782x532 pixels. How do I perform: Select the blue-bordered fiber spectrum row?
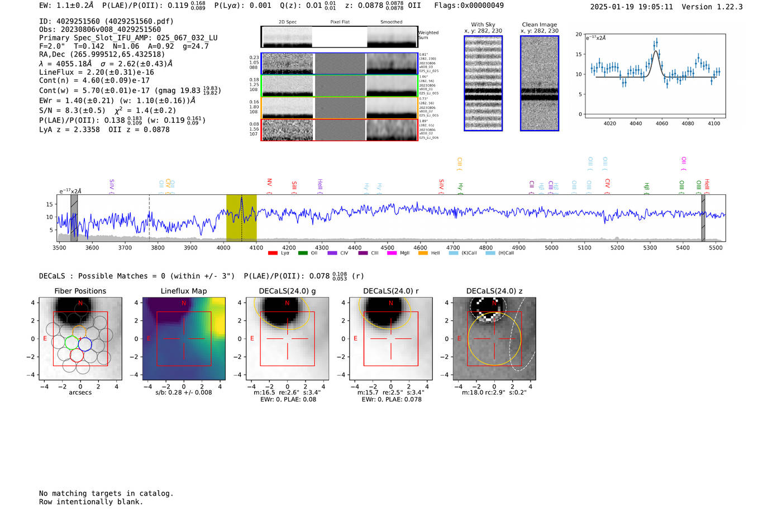(339, 64)
